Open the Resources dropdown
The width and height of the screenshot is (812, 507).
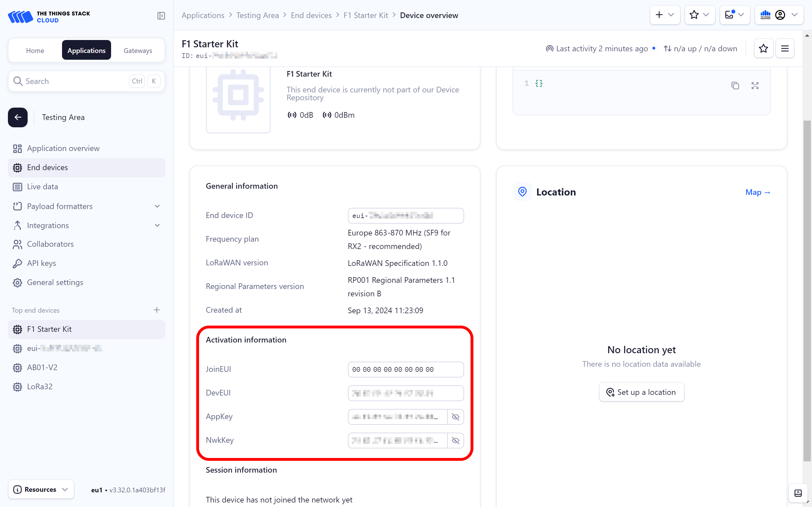pos(41,489)
